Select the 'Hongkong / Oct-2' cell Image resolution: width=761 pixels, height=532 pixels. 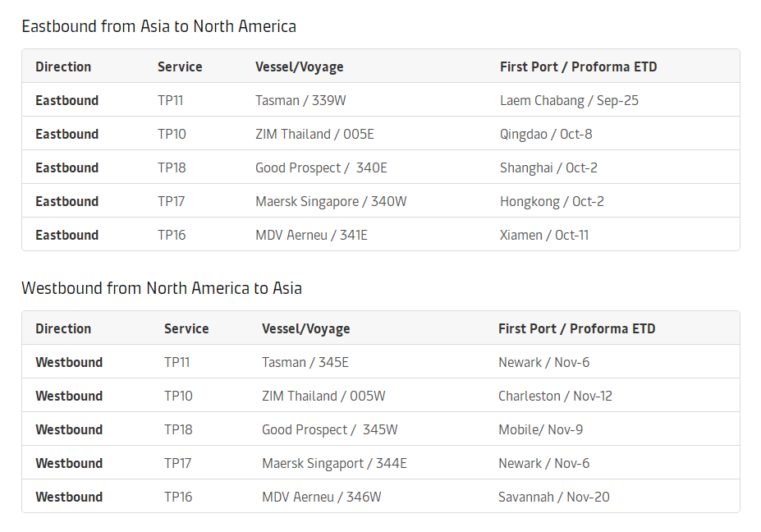[x=552, y=201]
